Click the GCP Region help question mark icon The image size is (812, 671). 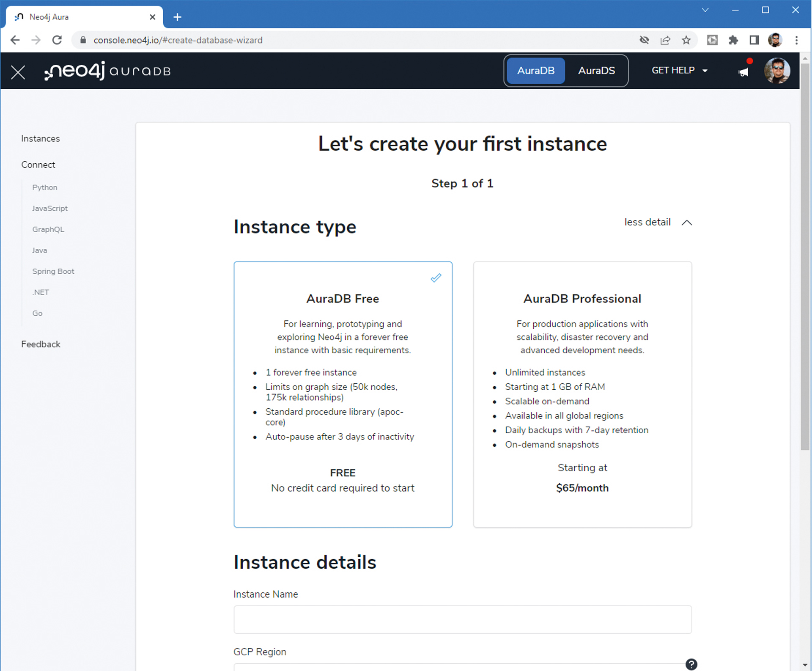point(691,664)
